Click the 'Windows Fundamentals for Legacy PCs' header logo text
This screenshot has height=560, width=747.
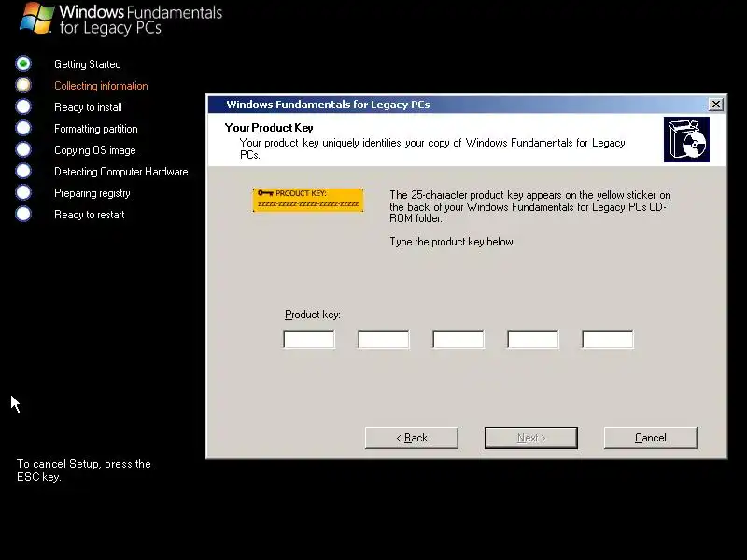(141, 20)
